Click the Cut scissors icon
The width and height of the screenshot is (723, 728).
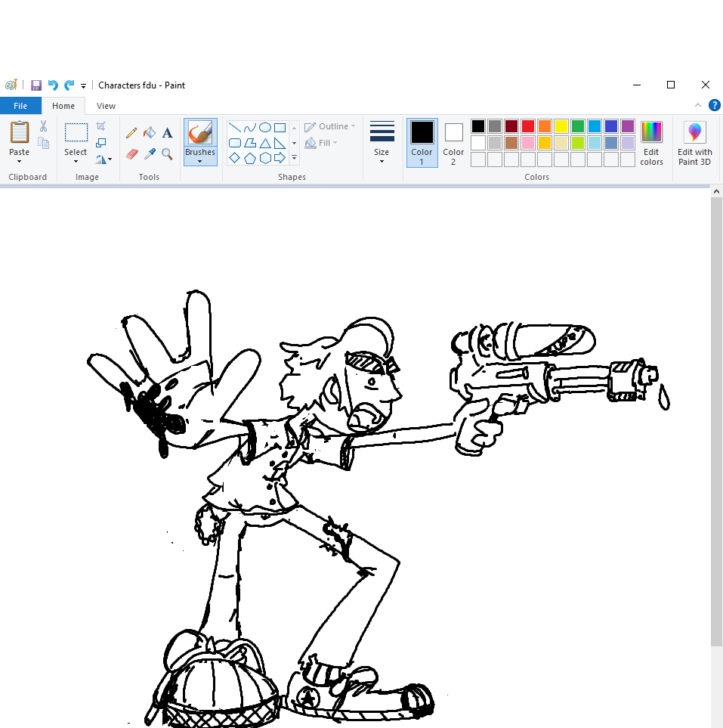44,126
